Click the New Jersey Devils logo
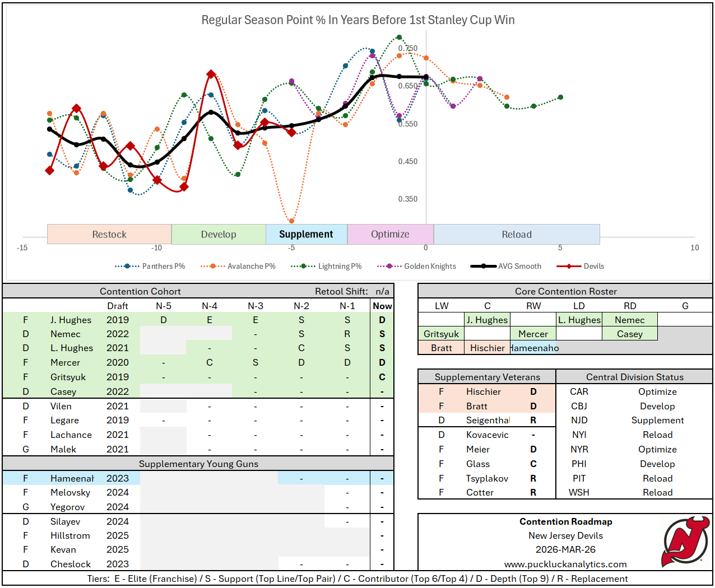Image resolution: width=715 pixels, height=588 pixels. (686, 541)
